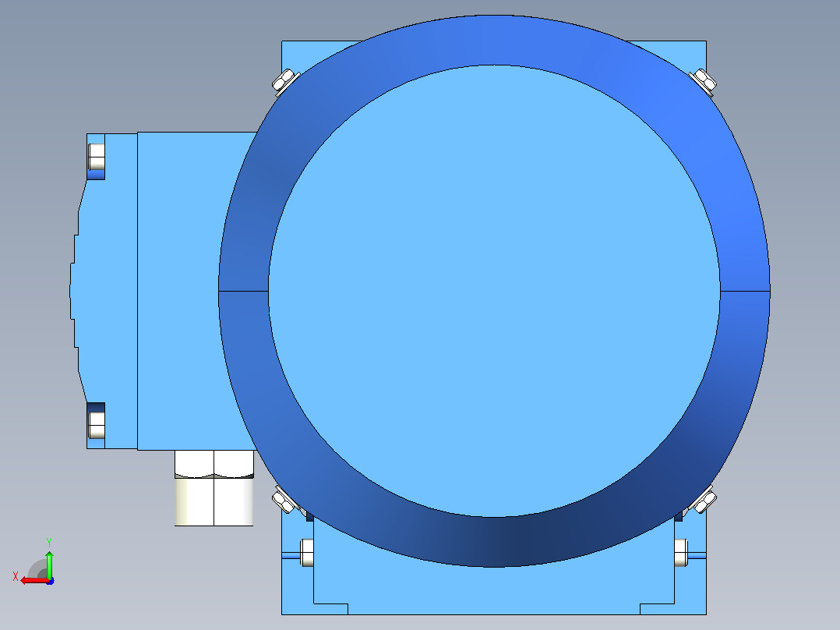Pick the hex nut at the ring's lower-right corner
Image resolution: width=840 pixels, height=630 pixels.
tap(704, 501)
